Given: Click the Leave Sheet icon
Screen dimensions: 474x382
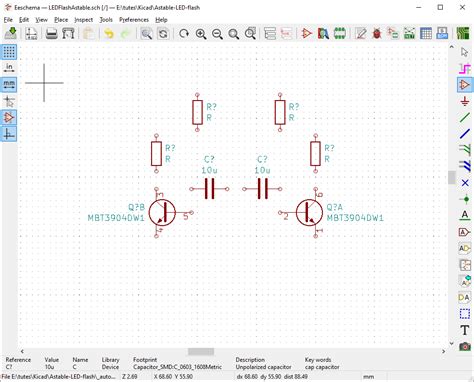Looking at the screenshot, I should pos(286,33).
